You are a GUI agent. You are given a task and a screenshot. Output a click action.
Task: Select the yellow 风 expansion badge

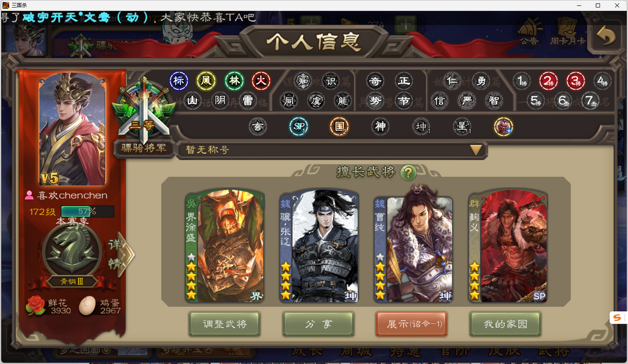pyautogui.click(x=206, y=81)
